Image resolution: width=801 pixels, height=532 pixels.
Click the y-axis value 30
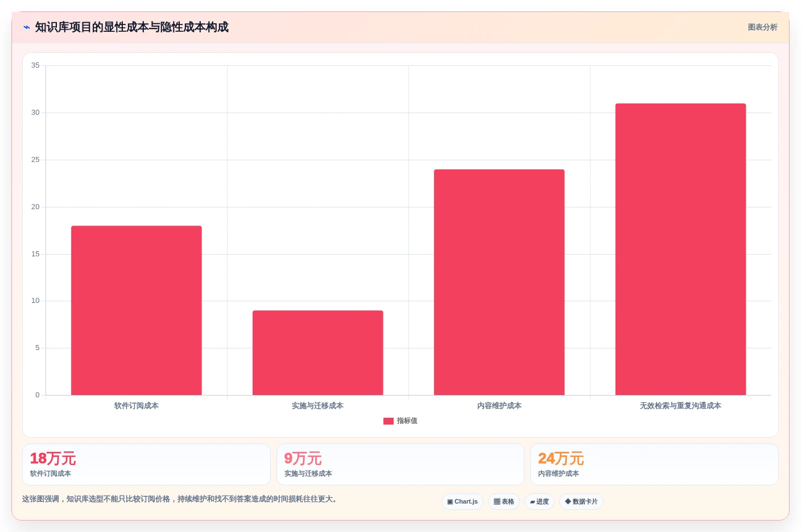(35, 113)
